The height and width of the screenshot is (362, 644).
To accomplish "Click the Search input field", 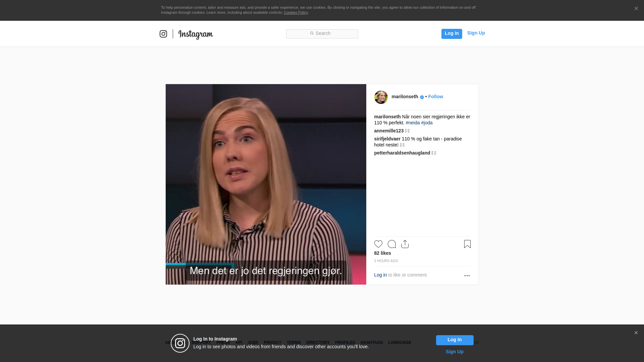I will [x=322, y=34].
